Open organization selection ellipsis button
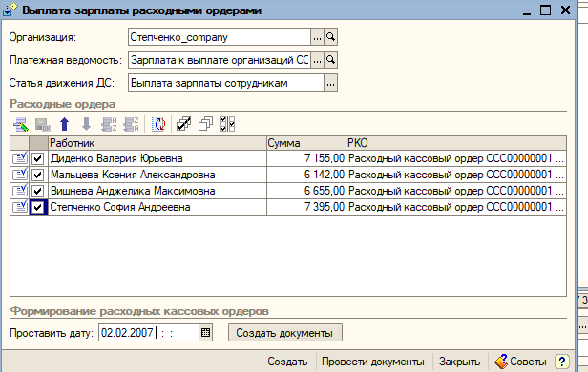The height and width of the screenshot is (372, 588). pyautogui.click(x=317, y=37)
